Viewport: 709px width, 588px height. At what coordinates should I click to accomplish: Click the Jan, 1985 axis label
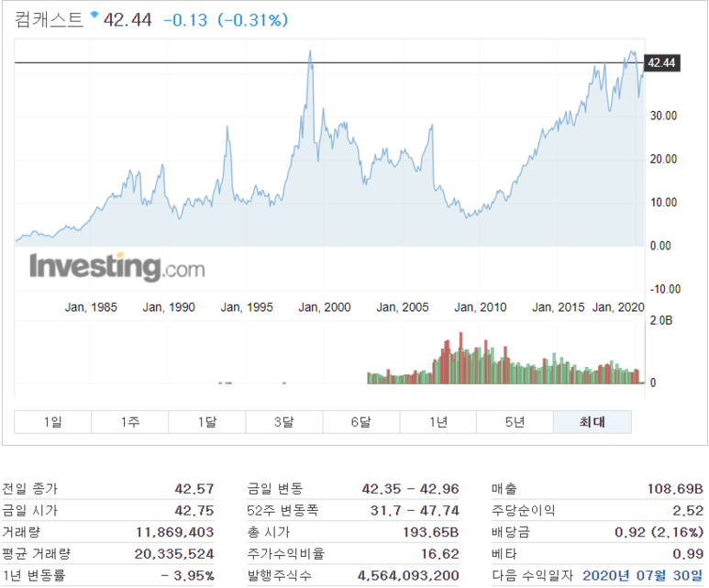91,307
